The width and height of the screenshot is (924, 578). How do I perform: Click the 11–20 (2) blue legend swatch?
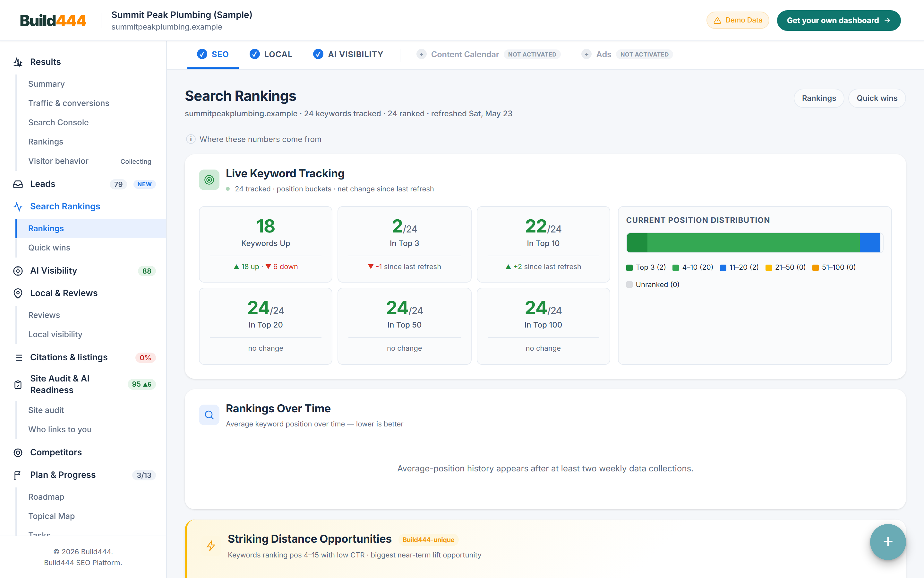(723, 267)
